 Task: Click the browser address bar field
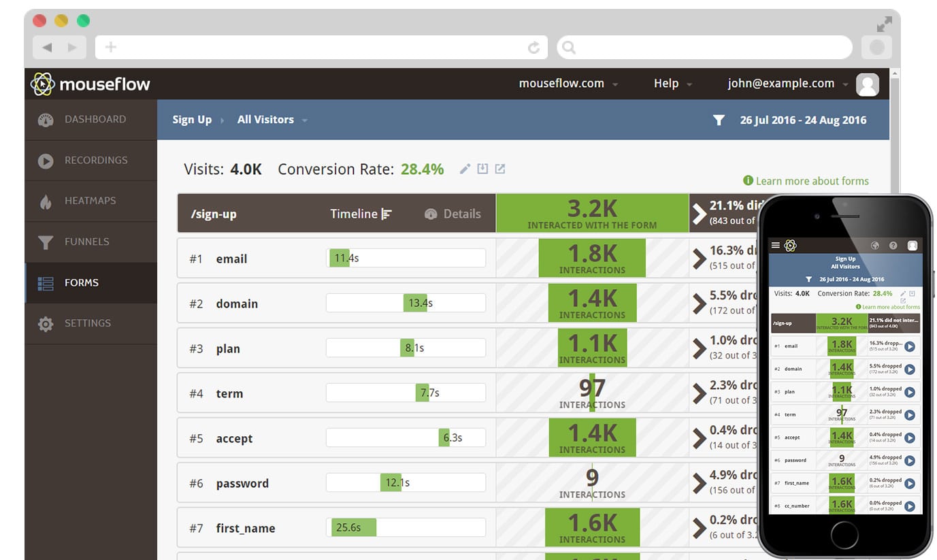point(321,48)
